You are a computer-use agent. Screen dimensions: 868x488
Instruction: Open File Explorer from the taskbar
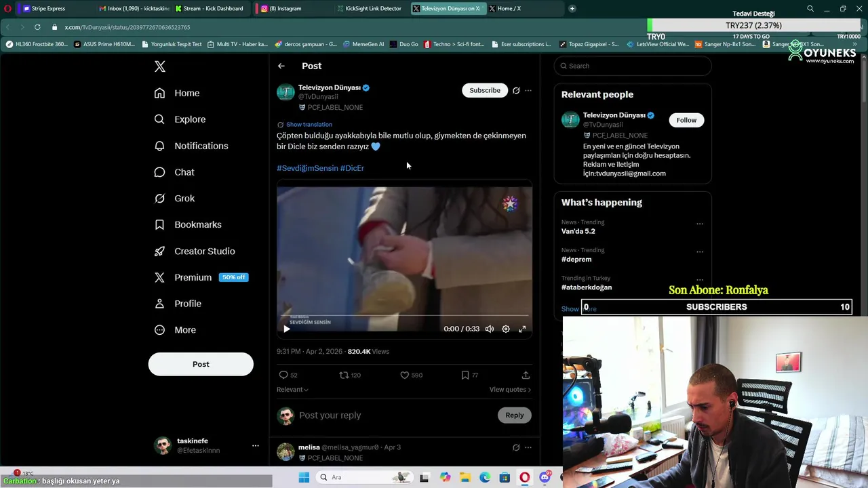click(x=465, y=477)
